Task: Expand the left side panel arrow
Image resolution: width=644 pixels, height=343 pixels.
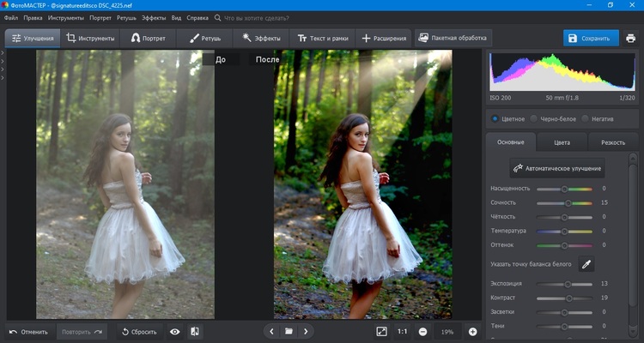Action: tap(3, 55)
